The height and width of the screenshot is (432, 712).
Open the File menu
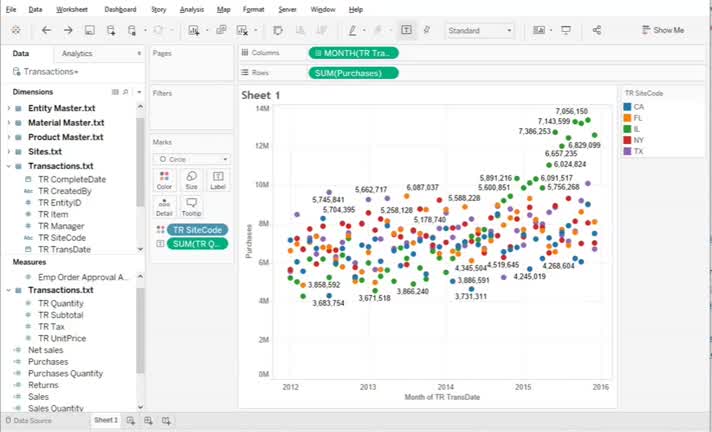pos(11,9)
